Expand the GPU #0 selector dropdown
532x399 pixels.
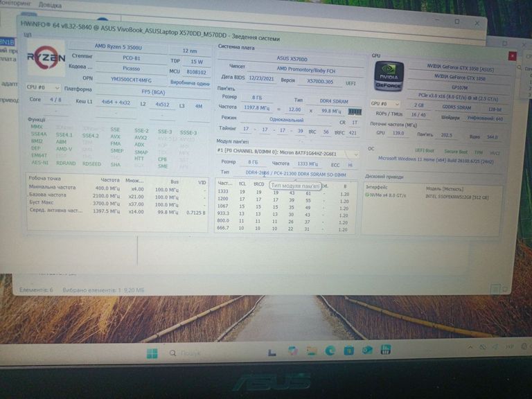click(x=387, y=104)
